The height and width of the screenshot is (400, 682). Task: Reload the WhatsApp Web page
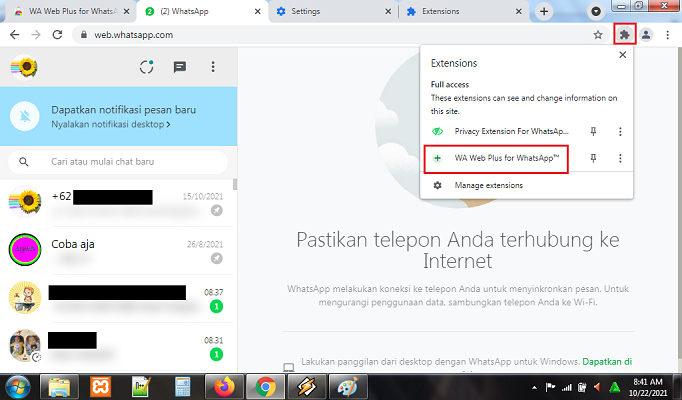(x=57, y=35)
